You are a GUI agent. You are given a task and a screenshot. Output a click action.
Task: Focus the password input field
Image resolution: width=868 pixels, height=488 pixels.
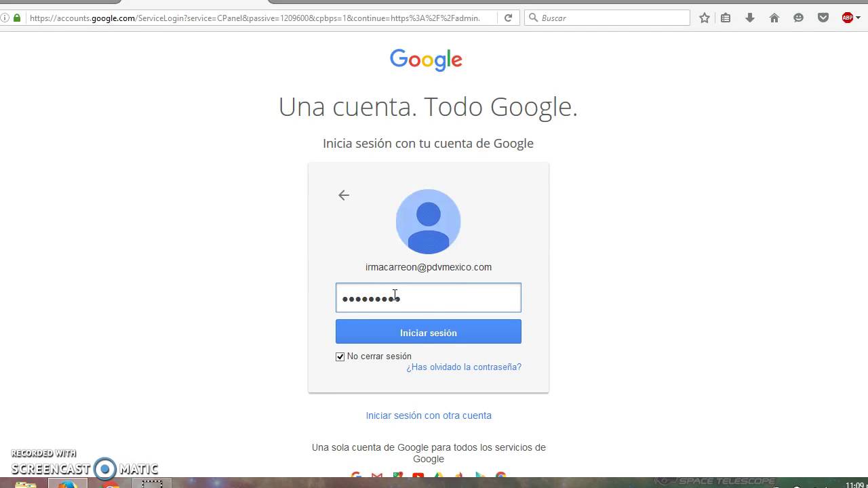coord(429,298)
